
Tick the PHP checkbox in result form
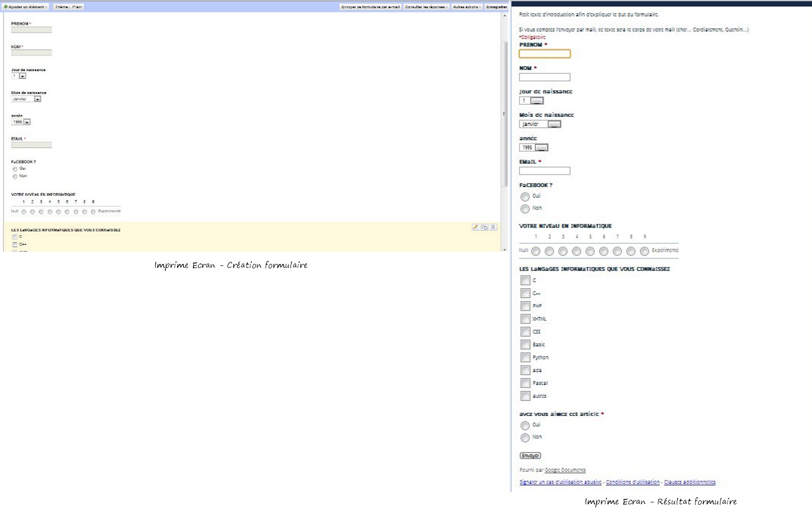pos(525,306)
